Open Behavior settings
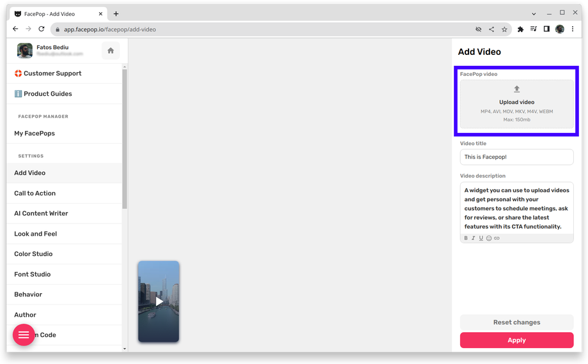588x364 pixels. pyautogui.click(x=64, y=294)
